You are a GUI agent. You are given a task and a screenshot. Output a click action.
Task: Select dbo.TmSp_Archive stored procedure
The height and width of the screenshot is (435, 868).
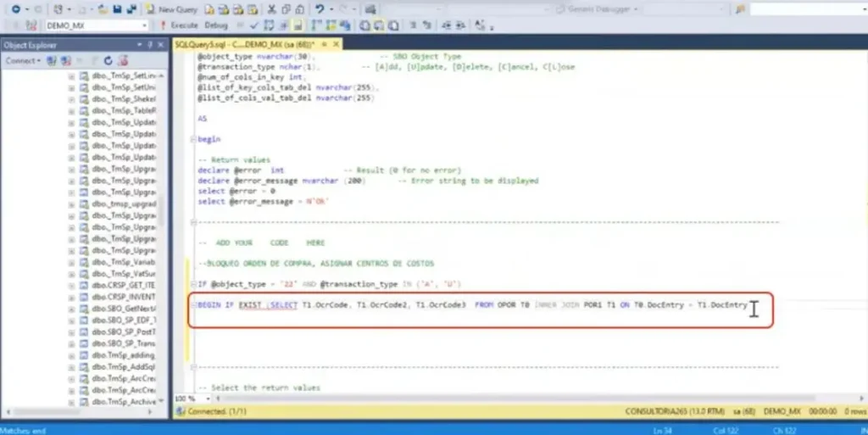(x=124, y=402)
